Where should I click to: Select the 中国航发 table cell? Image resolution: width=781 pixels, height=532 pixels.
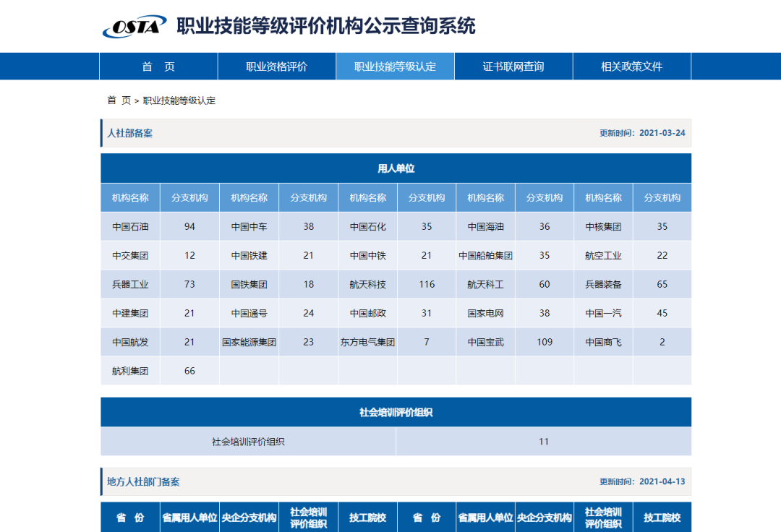[x=130, y=342]
